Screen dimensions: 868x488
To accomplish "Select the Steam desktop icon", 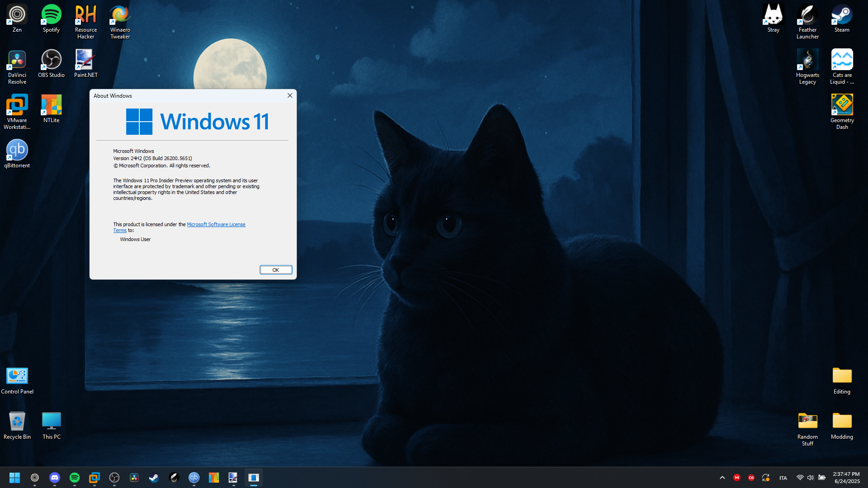I will point(842,18).
